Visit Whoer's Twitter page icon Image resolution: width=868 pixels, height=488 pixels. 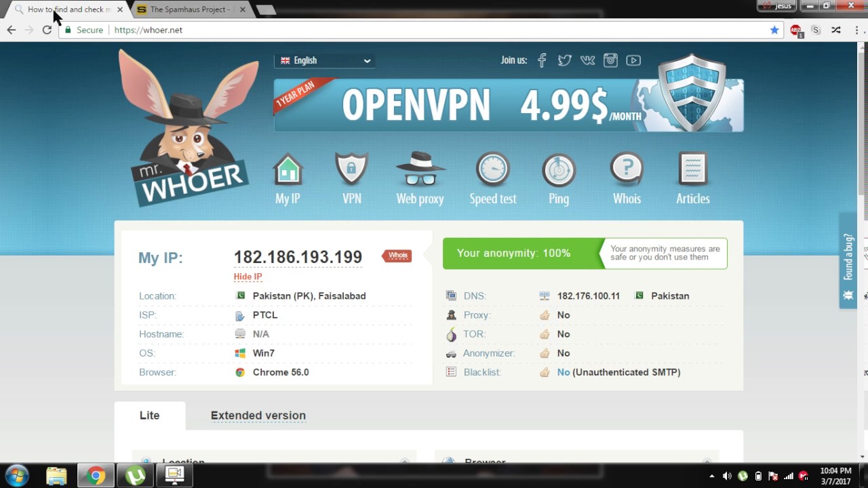[564, 60]
